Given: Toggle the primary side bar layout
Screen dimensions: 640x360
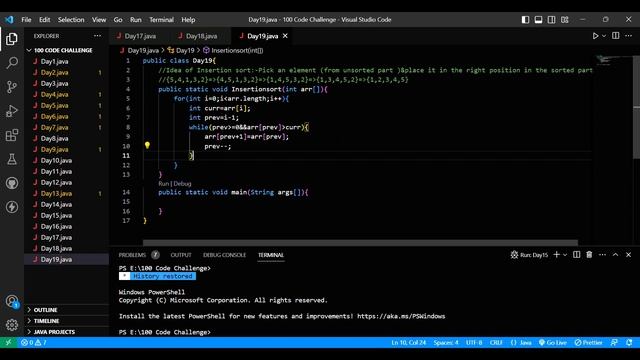Looking at the screenshot, I should click(x=525, y=20).
